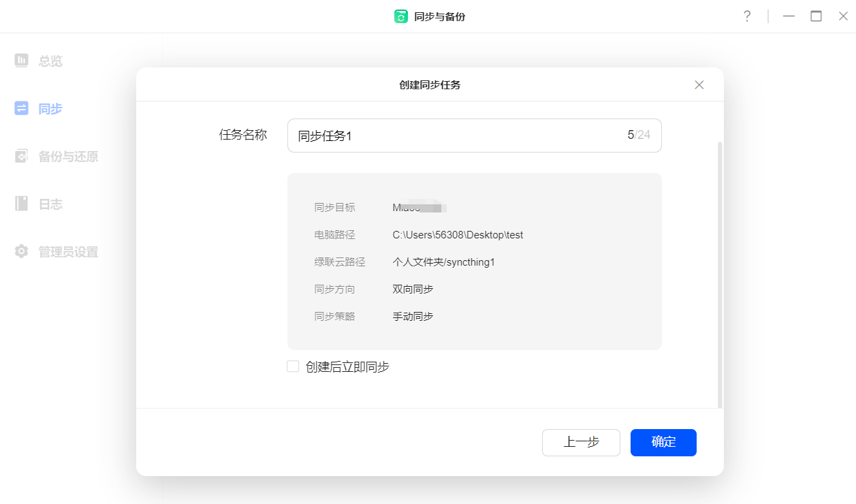This screenshot has height=504, width=856.
Task: Click the 日志 log book icon
Action: point(22,204)
